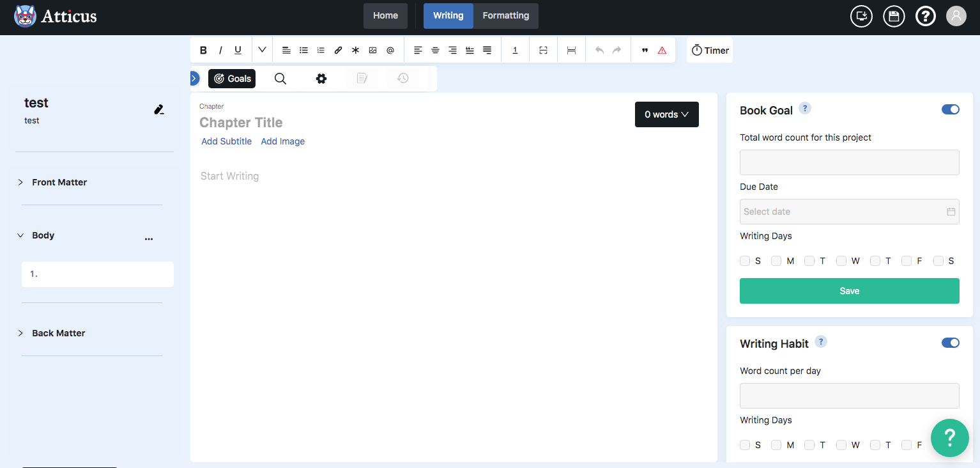Align text right
980x468 pixels.
pyautogui.click(x=452, y=50)
